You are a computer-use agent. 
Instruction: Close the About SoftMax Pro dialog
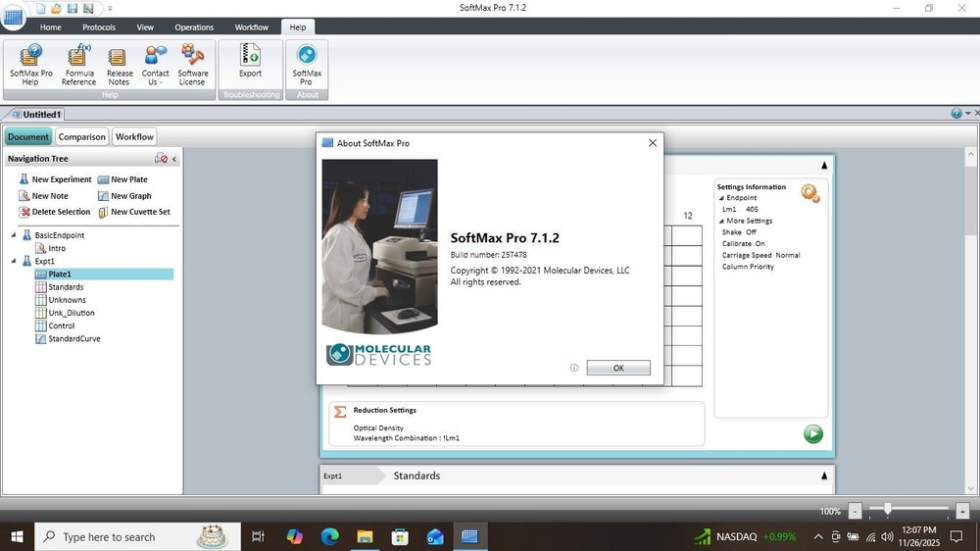(653, 142)
